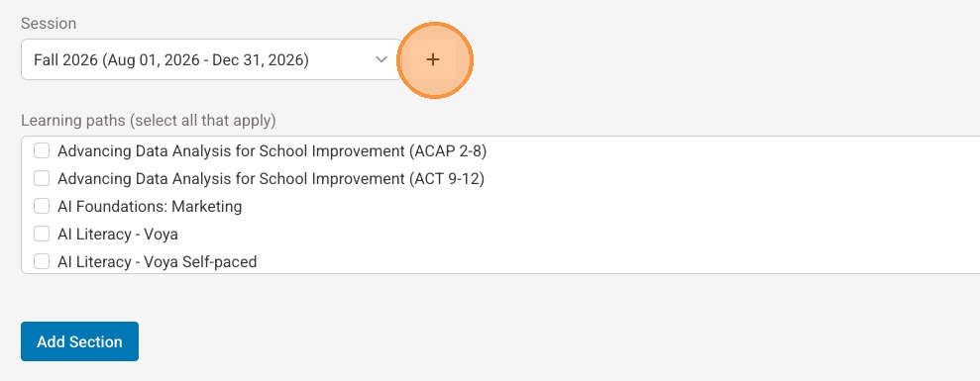Expand session choices via the Fall 2026 text
Image resolution: width=980 pixels, height=381 pixels.
pyautogui.click(x=65, y=60)
